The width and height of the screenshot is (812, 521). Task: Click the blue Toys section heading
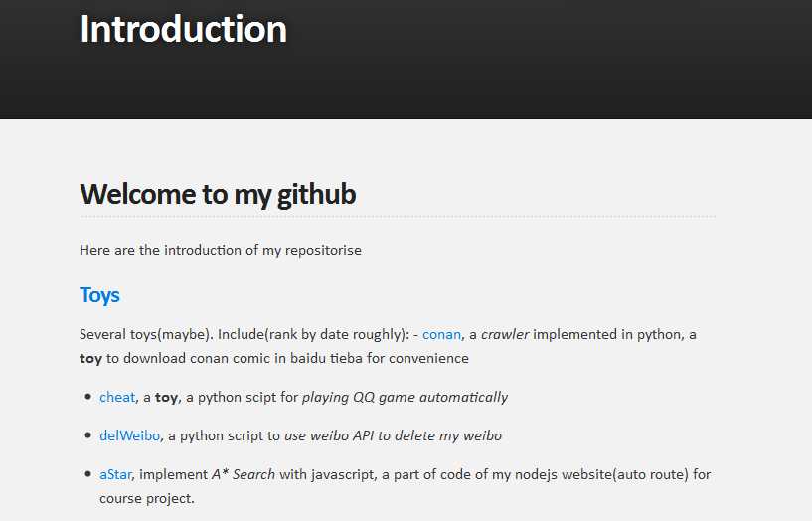click(x=99, y=295)
